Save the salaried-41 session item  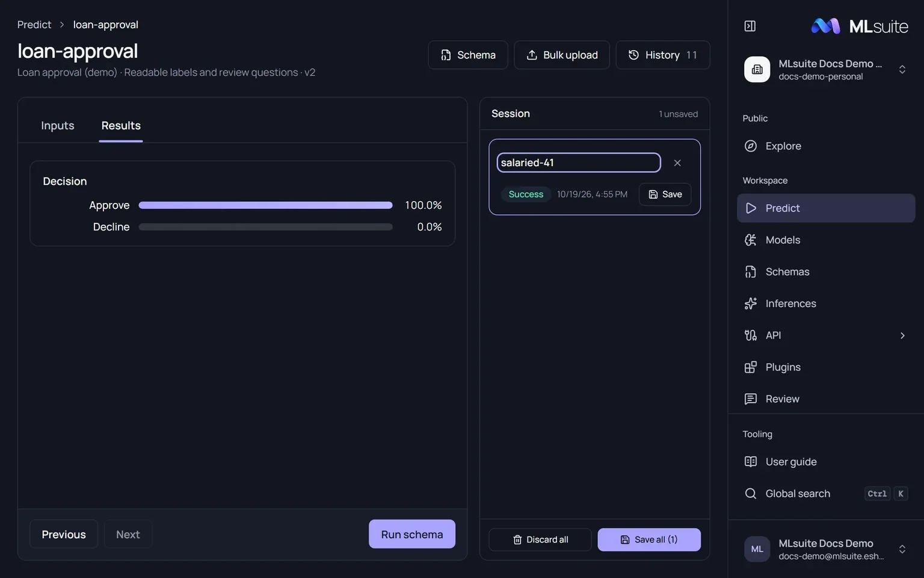[665, 194]
